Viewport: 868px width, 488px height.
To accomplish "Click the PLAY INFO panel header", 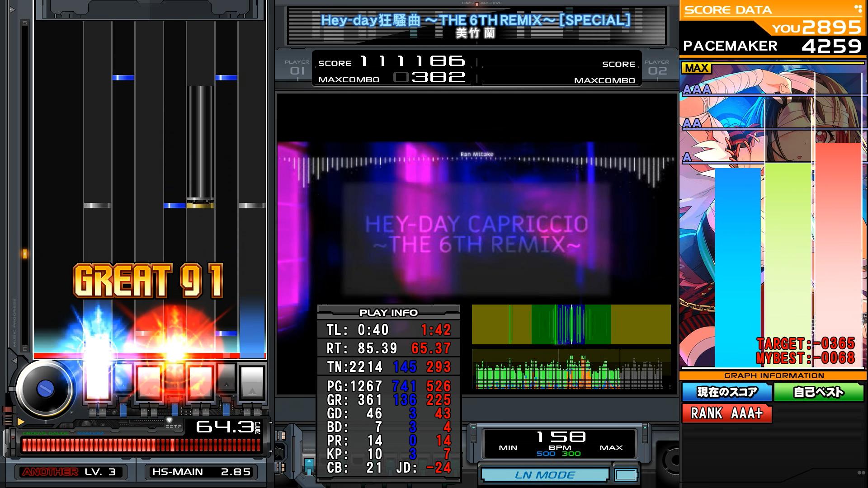I will 388,312.
